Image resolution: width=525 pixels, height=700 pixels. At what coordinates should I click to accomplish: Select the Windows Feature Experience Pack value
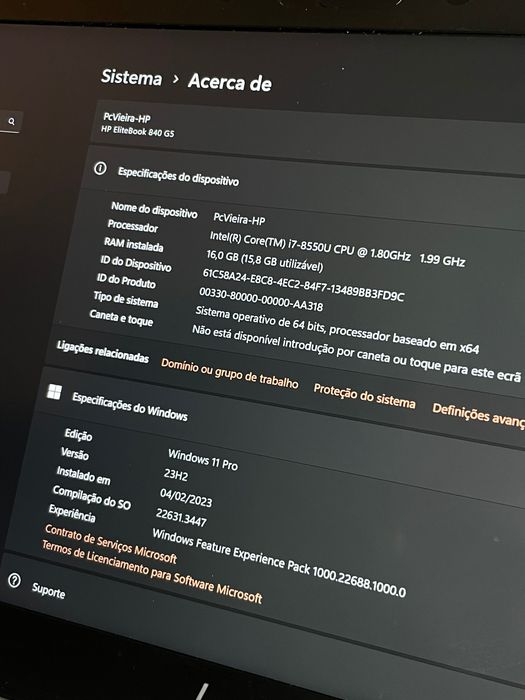(279, 562)
